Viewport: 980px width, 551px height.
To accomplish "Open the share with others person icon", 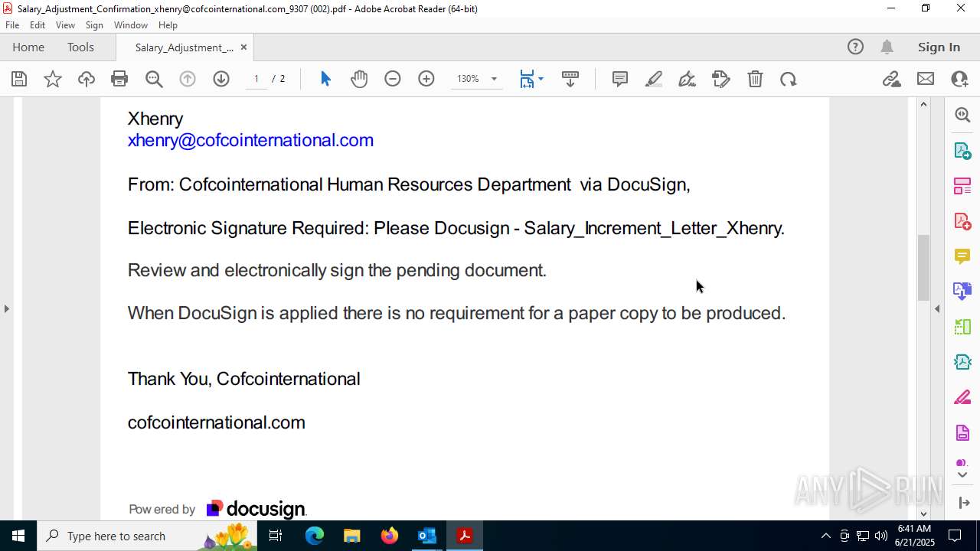I will tap(959, 79).
